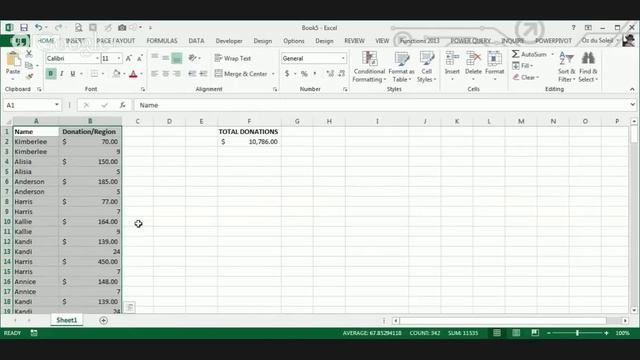Open the INSERT ribbon tab
The image size is (640, 360).
(x=76, y=41)
